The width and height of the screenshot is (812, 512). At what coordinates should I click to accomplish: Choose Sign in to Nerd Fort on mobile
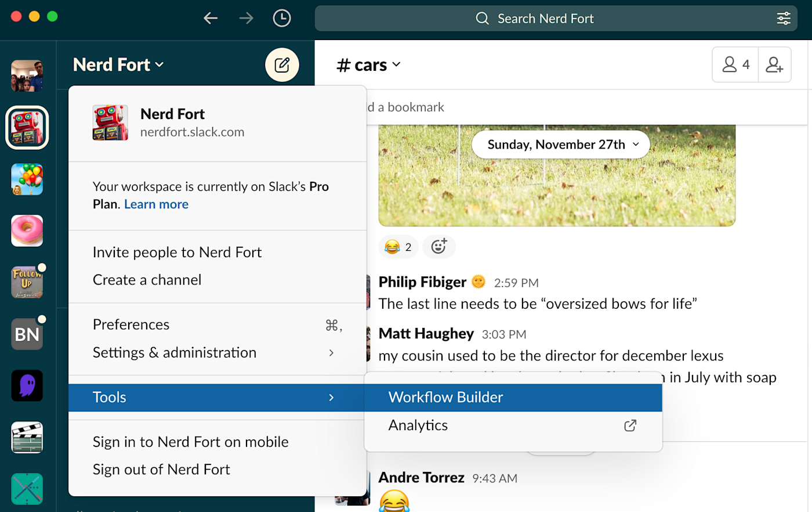[x=217, y=442]
